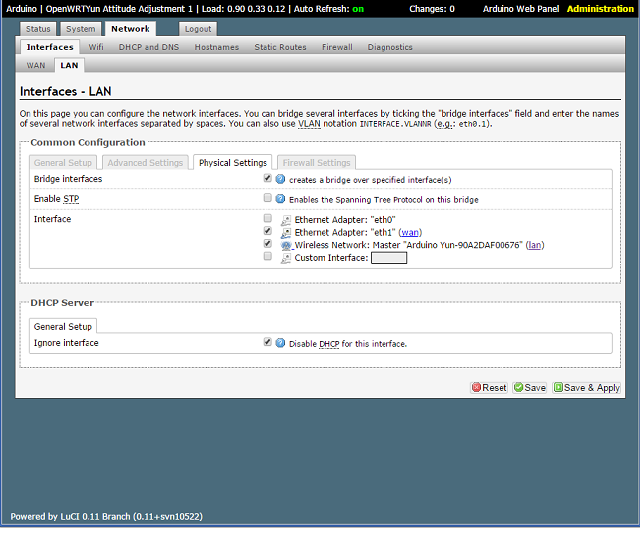Click the Common Configuration section title
The image size is (640, 533).
click(x=88, y=142)
